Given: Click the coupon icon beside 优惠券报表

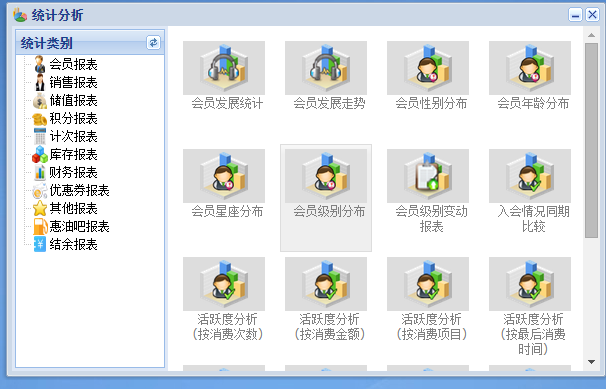Looking at the screenshot, I should point(40,190).
